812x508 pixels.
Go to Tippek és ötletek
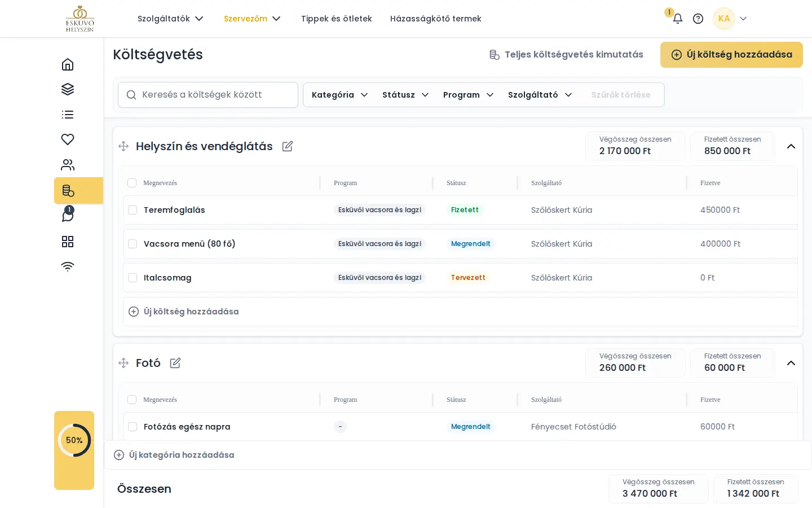[x=337, y=19]
